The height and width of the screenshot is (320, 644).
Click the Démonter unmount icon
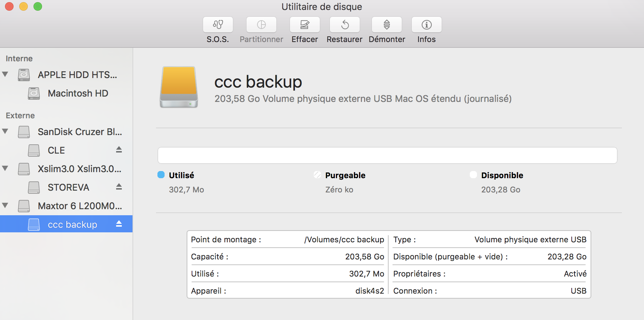(386, 25)
